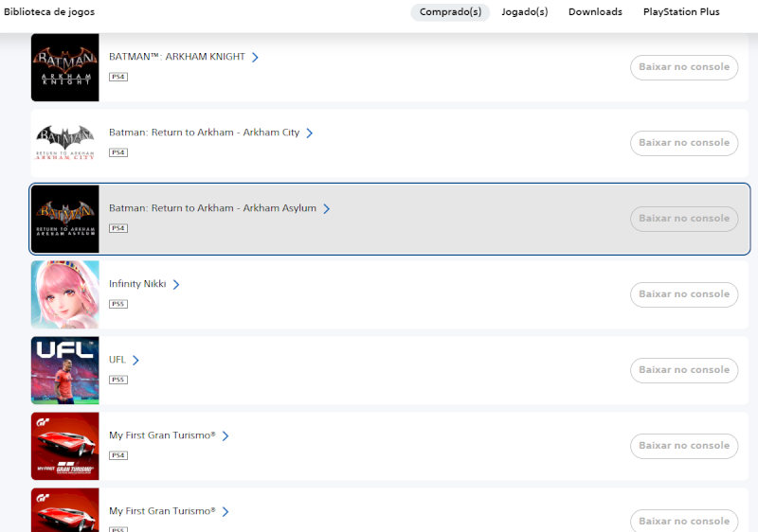The image size is (758, 532).
Task: Click Baixar no console for UFL
Action: [x=684, y=370]
